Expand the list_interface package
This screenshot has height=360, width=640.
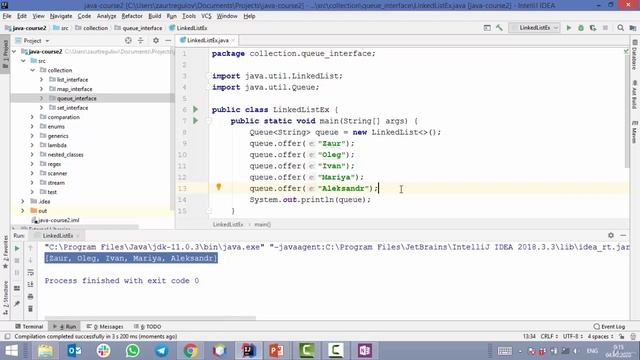point(41,80)
